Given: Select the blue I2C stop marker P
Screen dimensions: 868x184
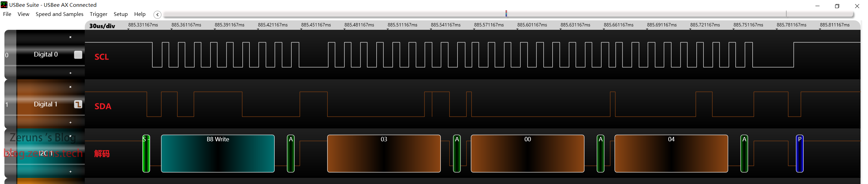Looking at the screenshot, I should point(800,154).
